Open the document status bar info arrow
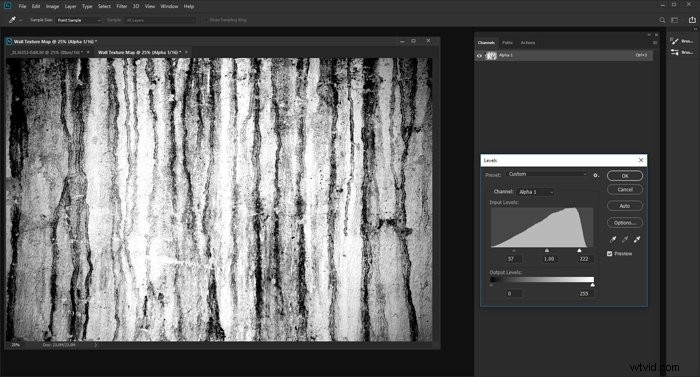 (x=96, y=345)
